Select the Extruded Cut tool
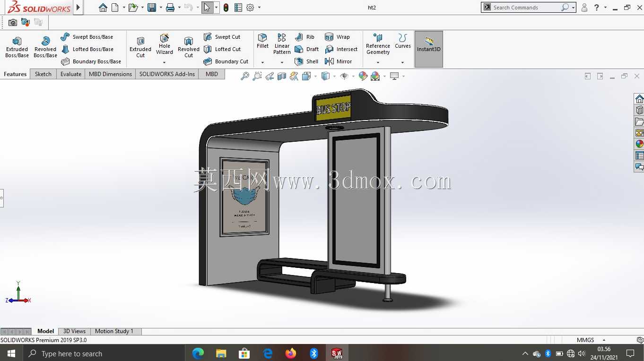The image size is (644, 361). pyautogui.click(x=140, y=47)
